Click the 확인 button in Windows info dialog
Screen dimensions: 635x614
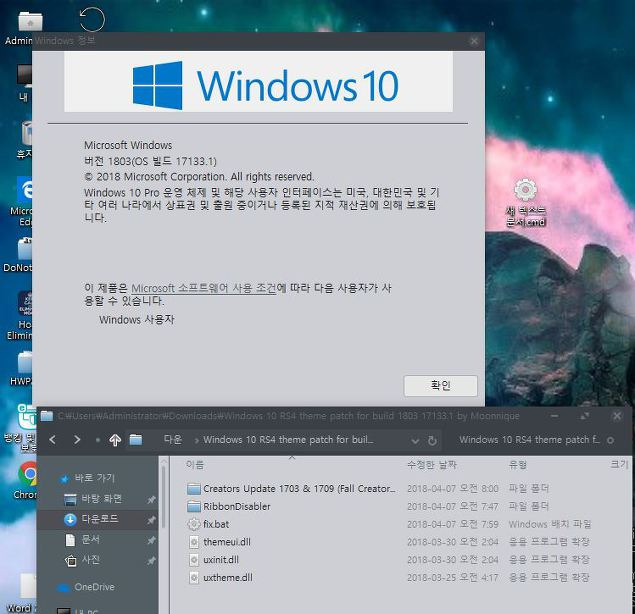[440, 385]
